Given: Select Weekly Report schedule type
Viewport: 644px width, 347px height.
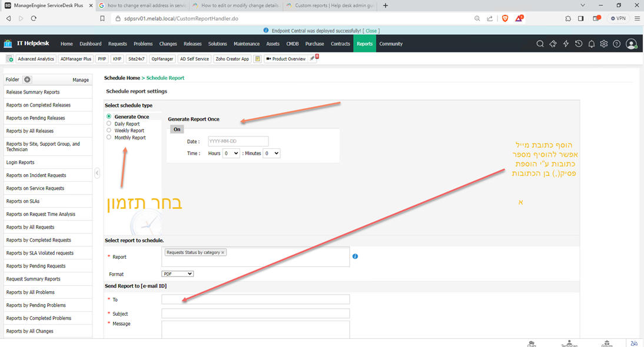Looking at the screenshot, I should 109,131.
